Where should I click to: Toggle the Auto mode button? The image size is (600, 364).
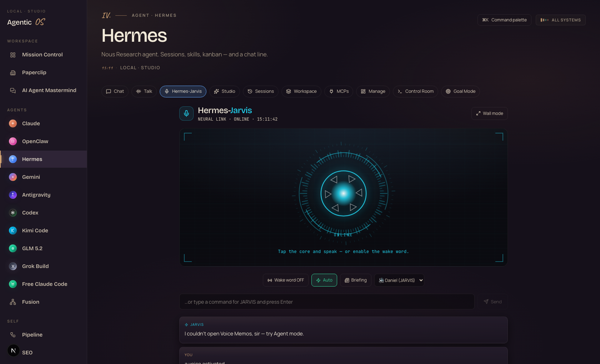[x=324, y=280]
